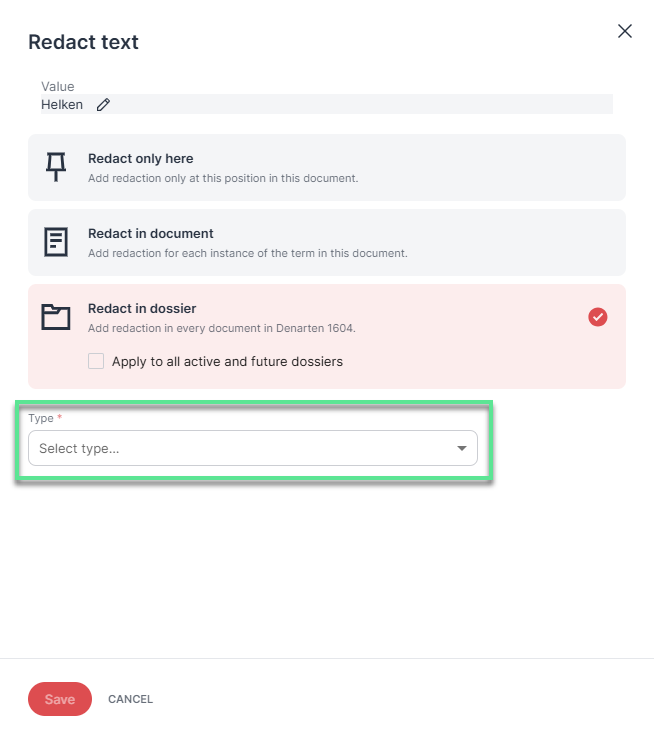
Task: Click the document icon for Redact in document
Action: [x=56, y=242]
